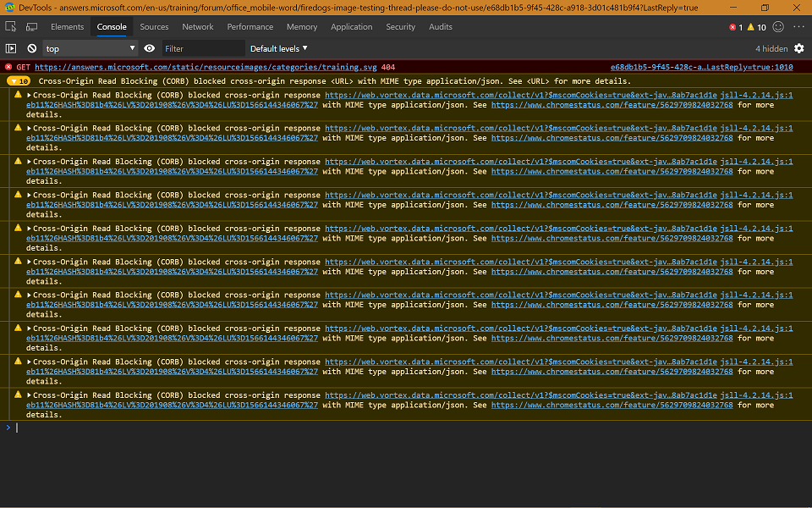This screenshot has width=812, height=508.
Task: Open source link e68db1b5...LastReply=true:1010
Action: pos(701,67)
